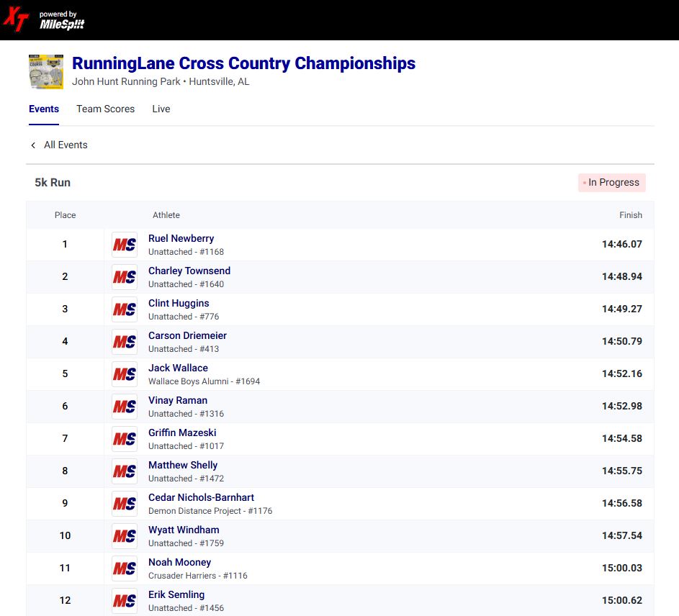
Task: Click 'Unattached - #776' under Clint Huggins
Action: (x=184, y=317)
